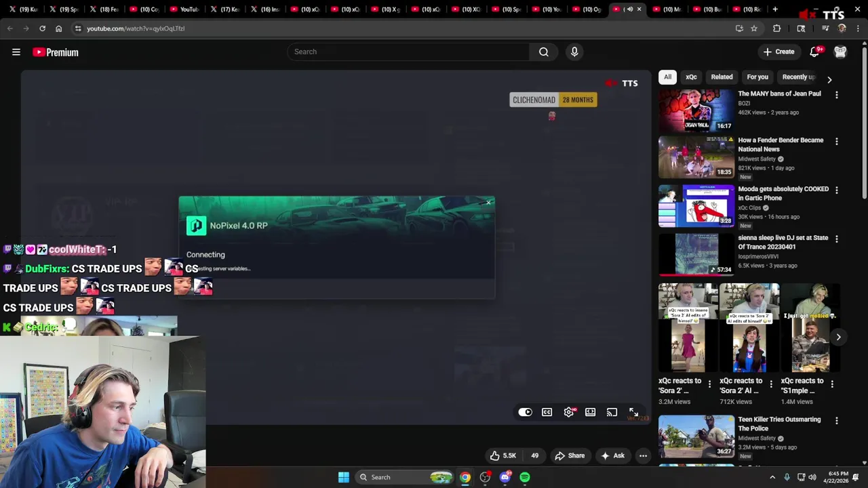Open The MANY bans of Jean Paul thumbnail

696,110
